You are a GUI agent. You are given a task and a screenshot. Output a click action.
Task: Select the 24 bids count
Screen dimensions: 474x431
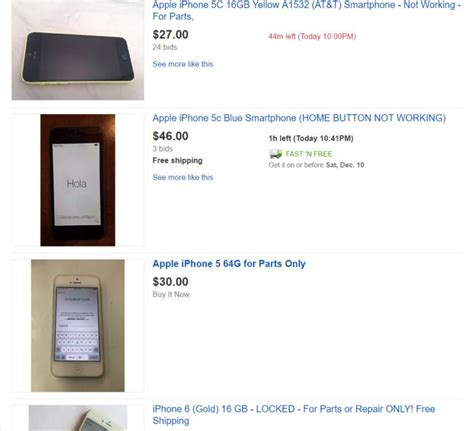165,47
